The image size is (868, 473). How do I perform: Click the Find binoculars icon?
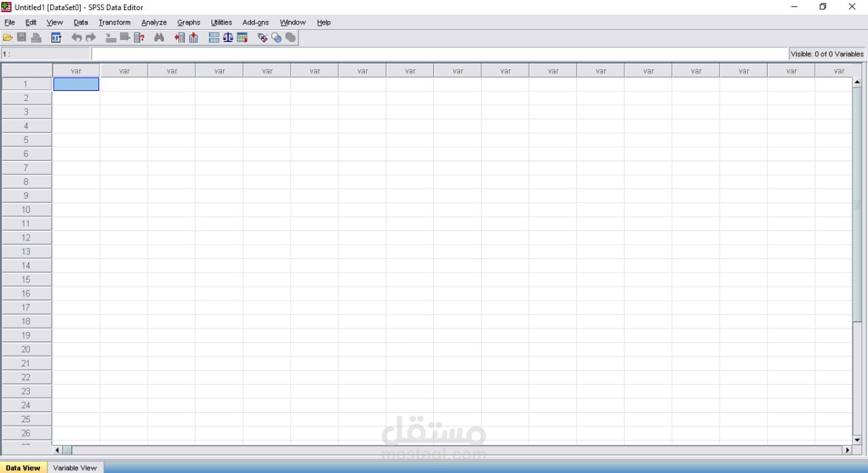coord(159,38)
